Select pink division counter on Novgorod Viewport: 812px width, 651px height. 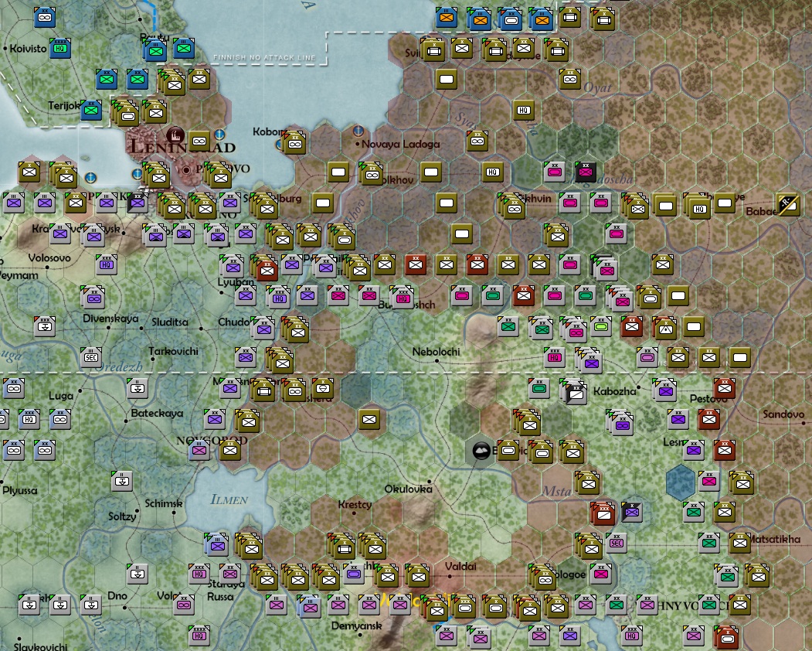199,450
